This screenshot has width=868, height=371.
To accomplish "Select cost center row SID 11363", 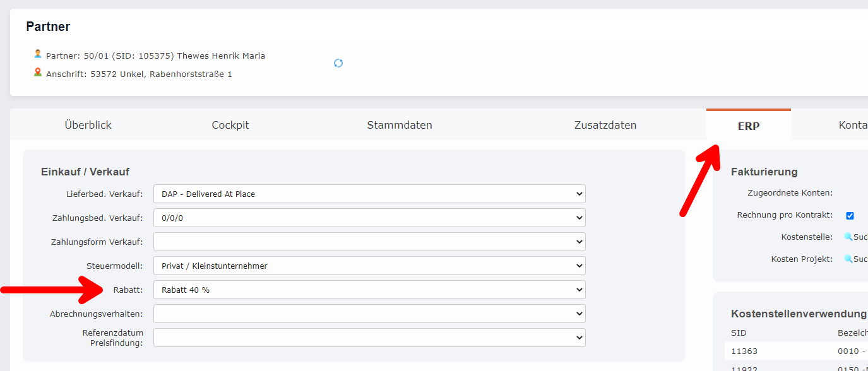I will (x=744, y=351).
